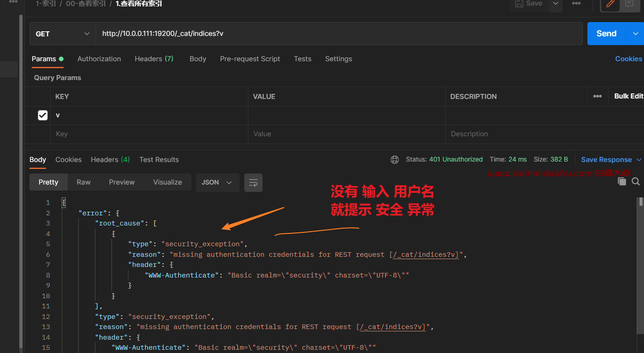Click Bulk Edit for query params
This screenshot has height=353, width=644.
click(x=628, y=96)
